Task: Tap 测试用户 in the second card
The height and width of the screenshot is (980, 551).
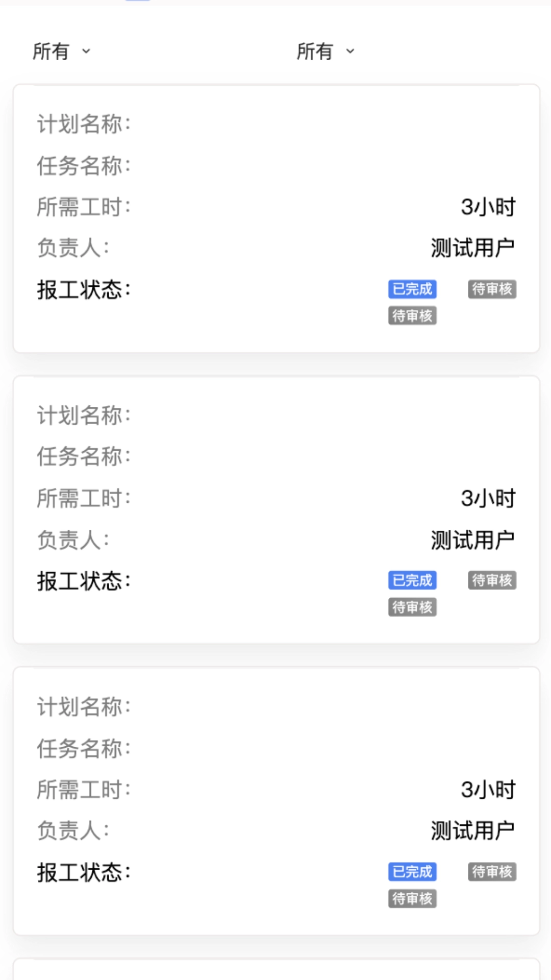Action: (472, 540)
